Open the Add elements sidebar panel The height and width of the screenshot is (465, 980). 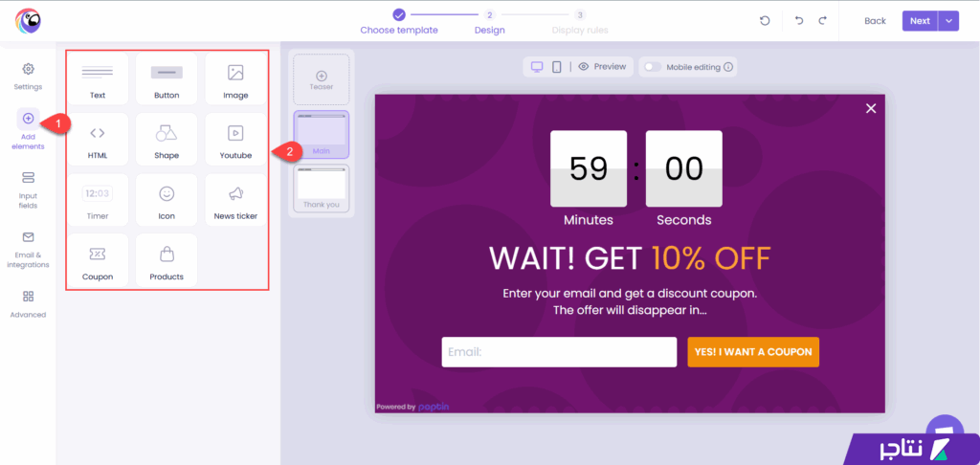(x=28, y=129)
